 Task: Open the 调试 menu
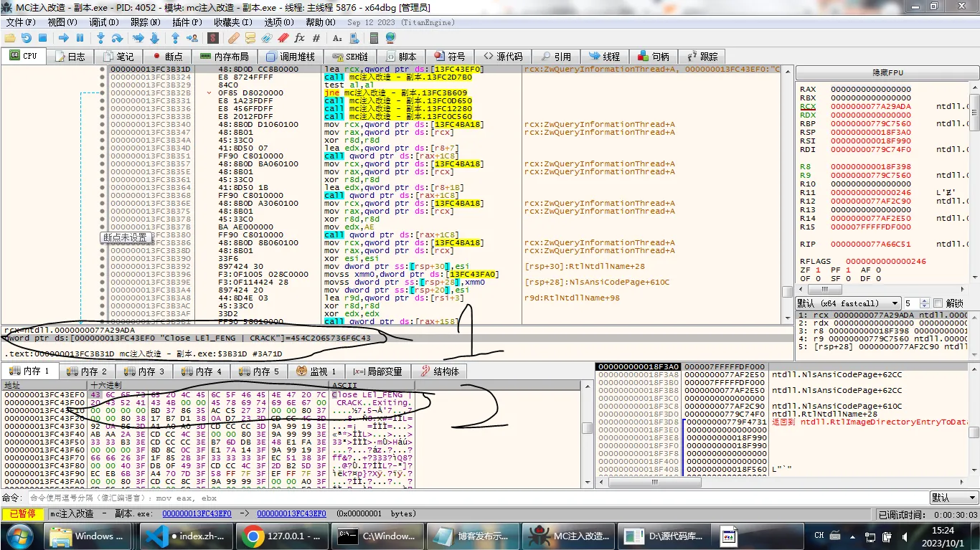pos(104,22)
